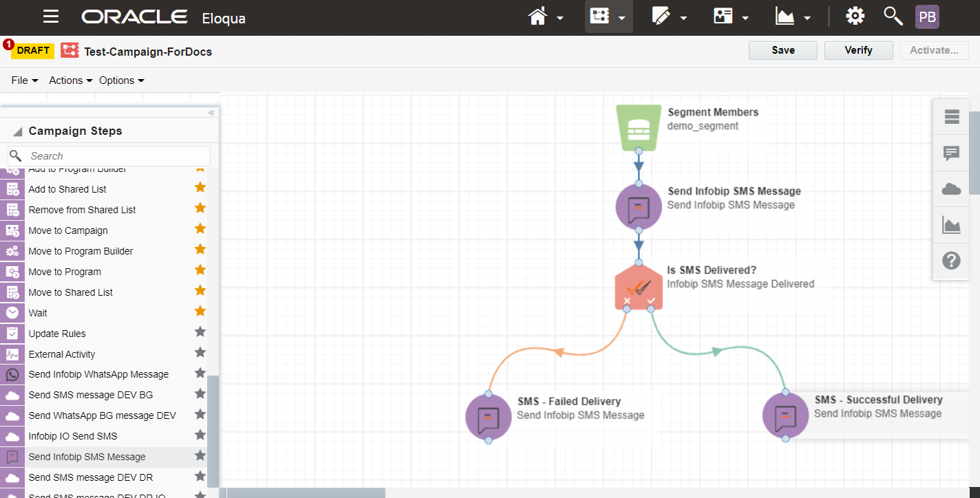This screenshot has height=498, width=980.
Task: Click the Settings gear icon
Action: click(855, 17)
